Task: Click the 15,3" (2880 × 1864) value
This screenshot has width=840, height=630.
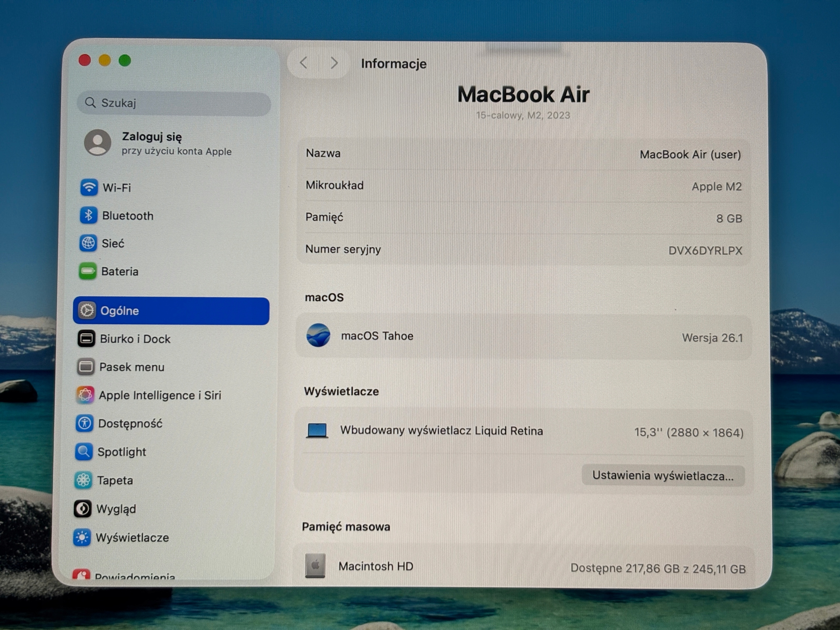Action: pos(689,432)
